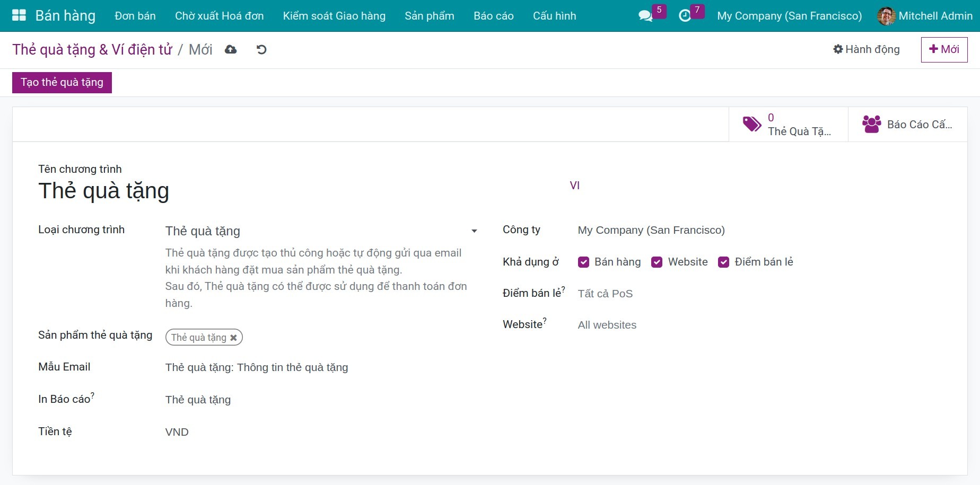Viewport: 980px width, 485px height.
Task: Open the Tiền tệ VND field
Action: coord(321,432)
